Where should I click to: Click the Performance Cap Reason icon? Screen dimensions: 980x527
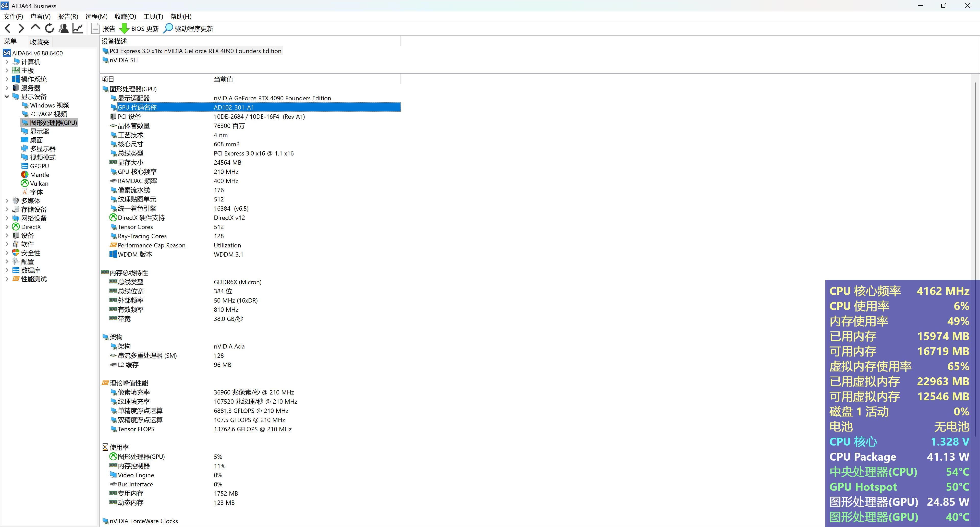[x=113, y=245]
